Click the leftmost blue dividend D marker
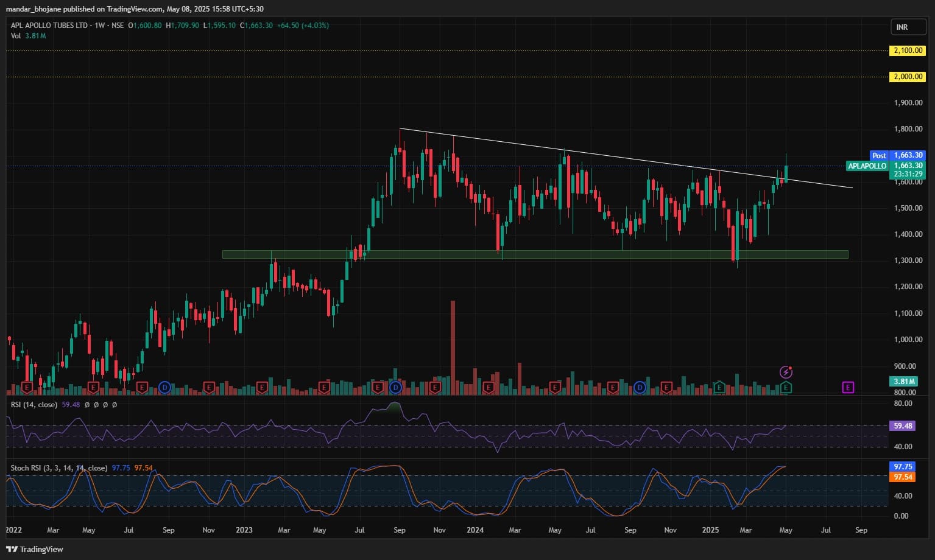The image size is (935, 560). pos(164,387)
